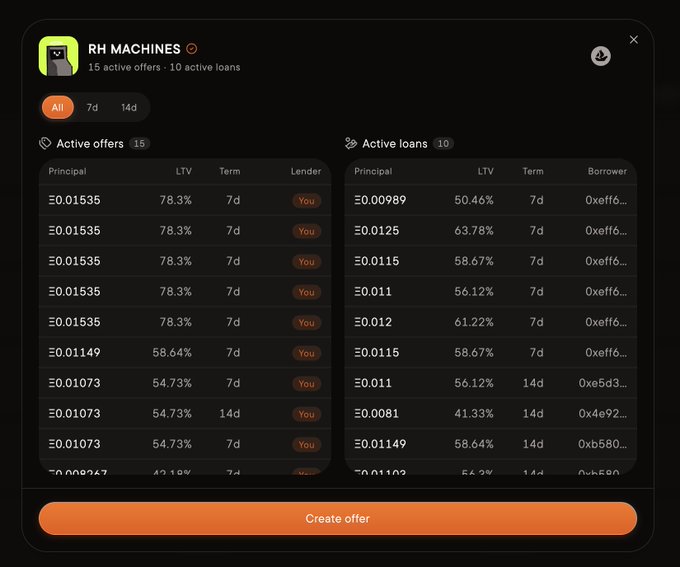The width and height of the screenshot is (680, 567).
Task: Click the 63.78% LTV value
Action: [474, 230]
